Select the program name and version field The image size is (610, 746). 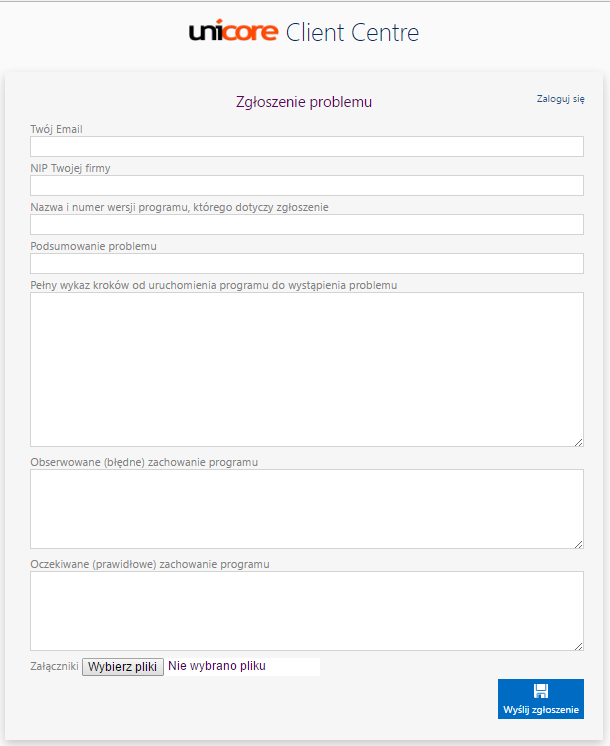tap(306, 225)
